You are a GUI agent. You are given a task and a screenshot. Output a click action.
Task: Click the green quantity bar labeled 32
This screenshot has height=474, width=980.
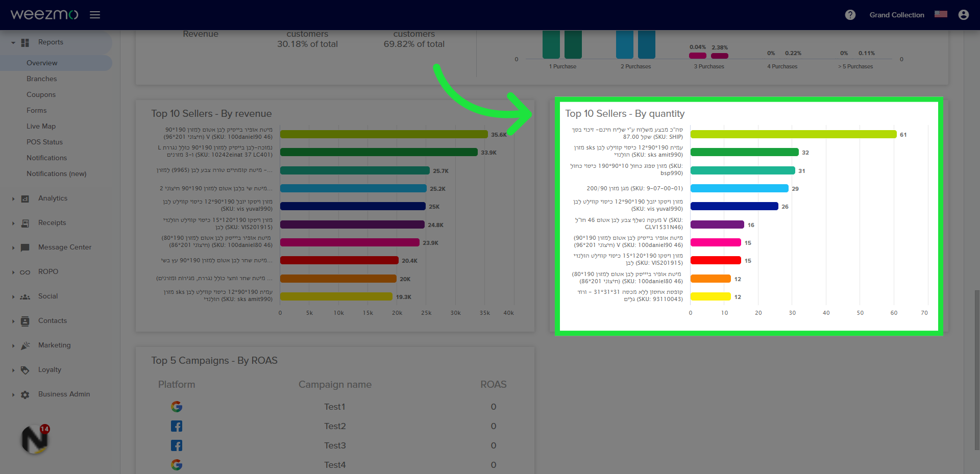(x=745, y=152)
